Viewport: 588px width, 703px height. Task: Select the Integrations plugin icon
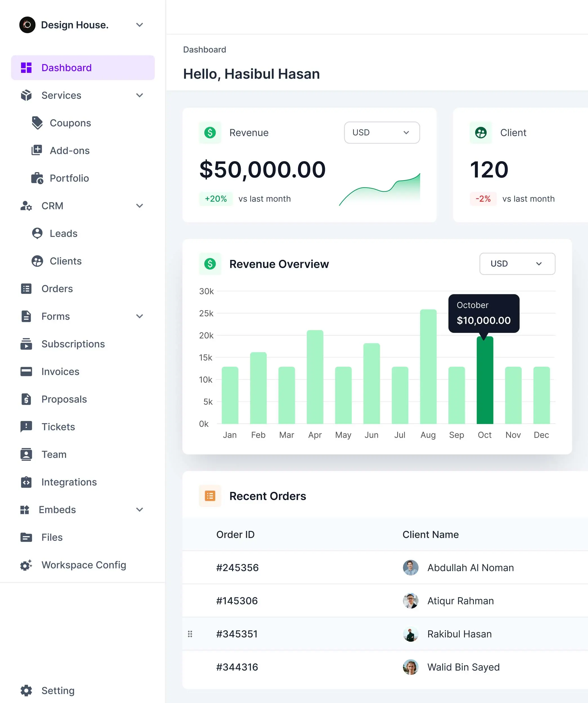[26, 482]
